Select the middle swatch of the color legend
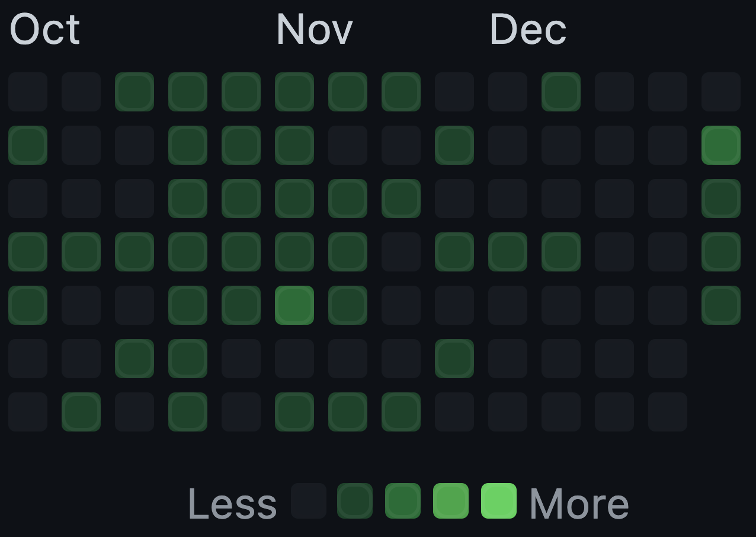The image size is (756, 537). [403, 501]
